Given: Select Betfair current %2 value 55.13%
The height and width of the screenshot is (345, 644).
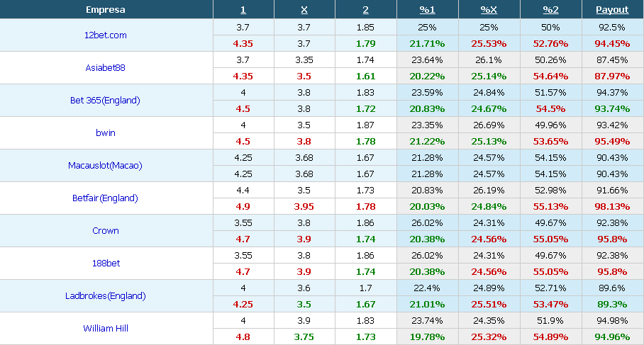Looking at the screenshot, I should point(551,207).
